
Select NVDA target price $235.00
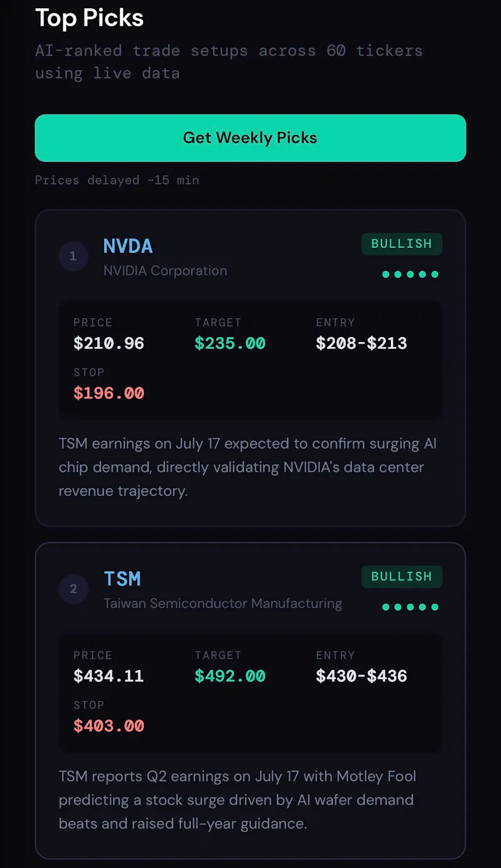tap(230, 343)
